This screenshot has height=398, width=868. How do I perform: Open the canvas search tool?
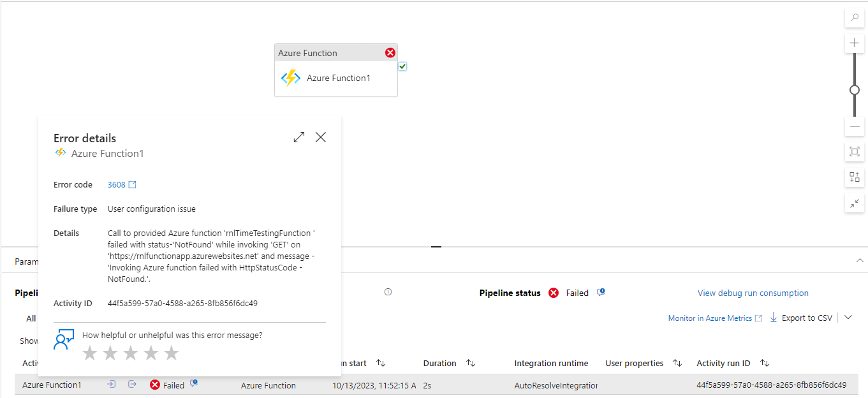click(x=854, y=18)
